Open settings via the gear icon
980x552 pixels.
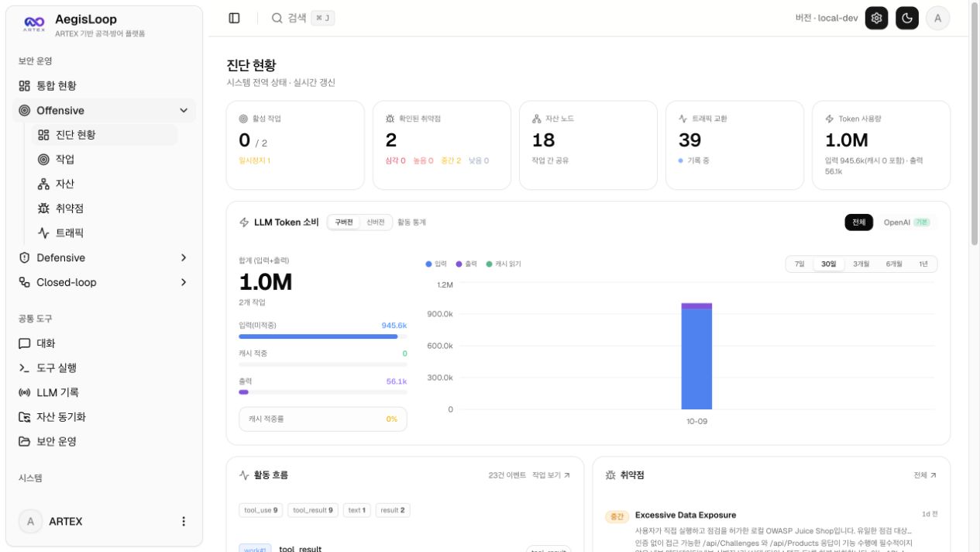[876, 18]
